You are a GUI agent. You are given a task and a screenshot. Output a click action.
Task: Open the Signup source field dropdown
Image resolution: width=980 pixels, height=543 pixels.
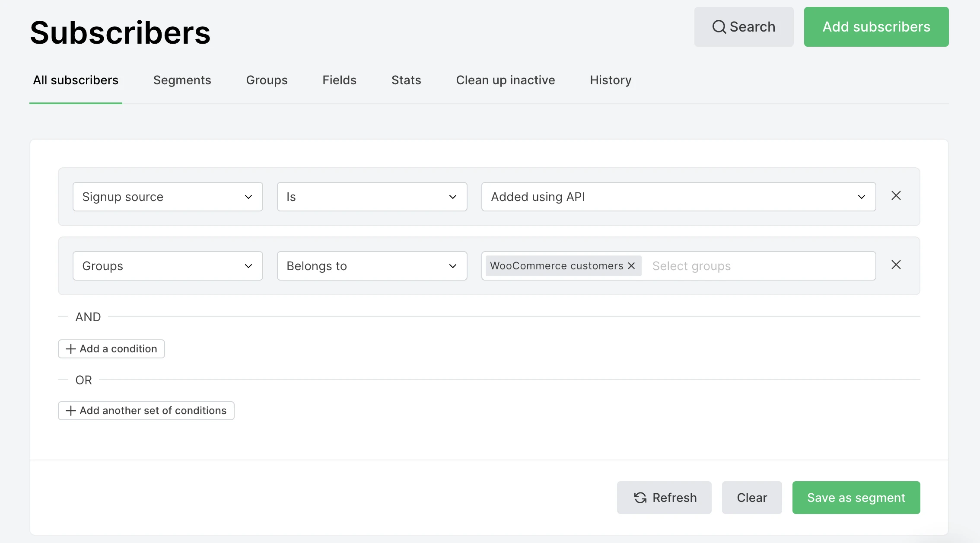click(168, 197)
